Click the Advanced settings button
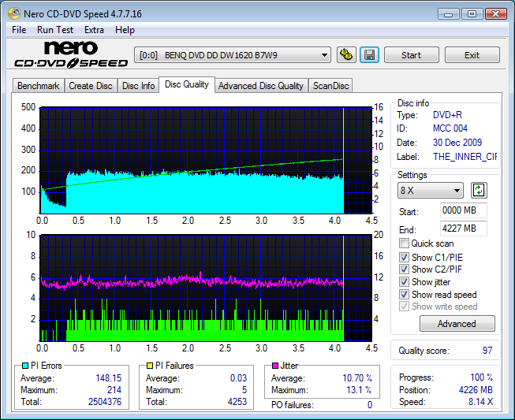The image size is (515, 420). (457, 324)
